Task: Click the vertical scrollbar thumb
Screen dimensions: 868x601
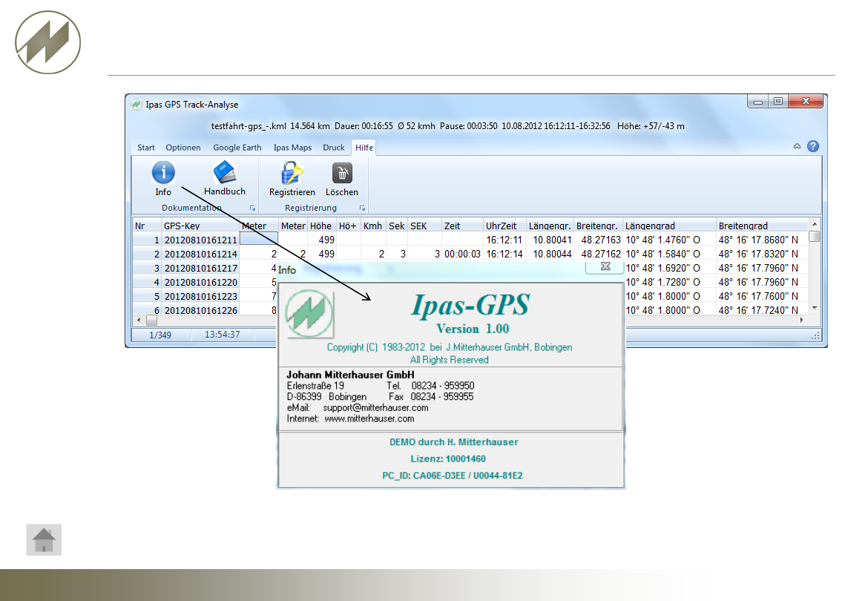Action: (815, 236)
